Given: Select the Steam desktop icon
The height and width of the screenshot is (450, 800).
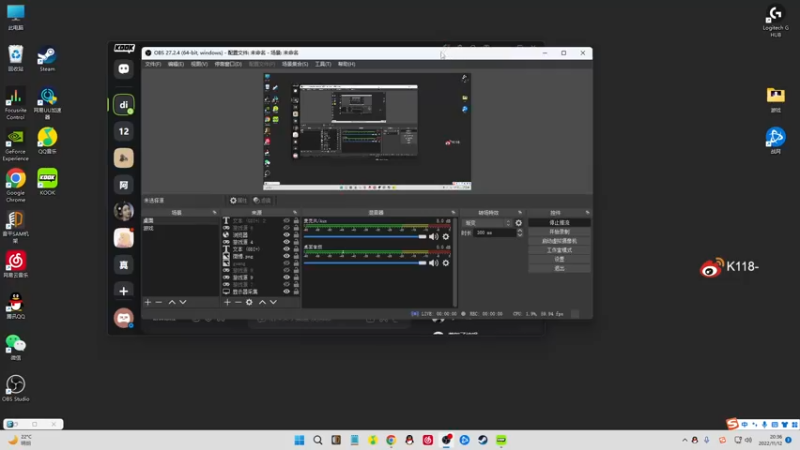Looking at the screenshot, I should click(47, 59).
